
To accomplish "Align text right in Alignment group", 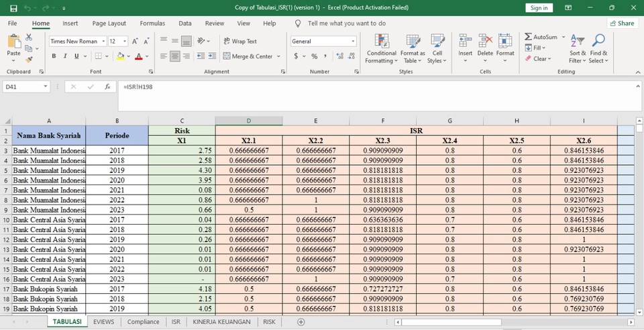I will click(x=186, y=56).
